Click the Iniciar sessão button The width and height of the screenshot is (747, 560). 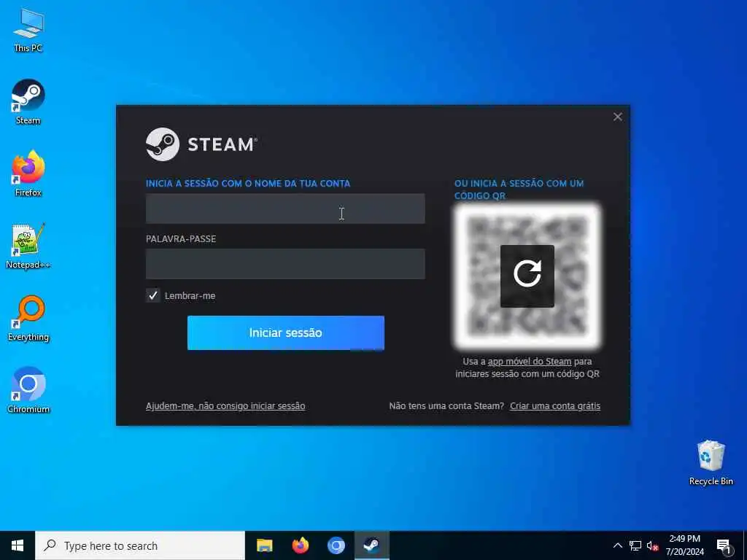285,332
